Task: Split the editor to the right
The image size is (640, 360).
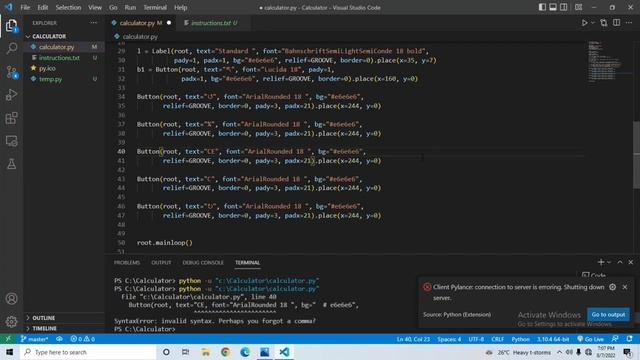Action: tap(616, 23)
